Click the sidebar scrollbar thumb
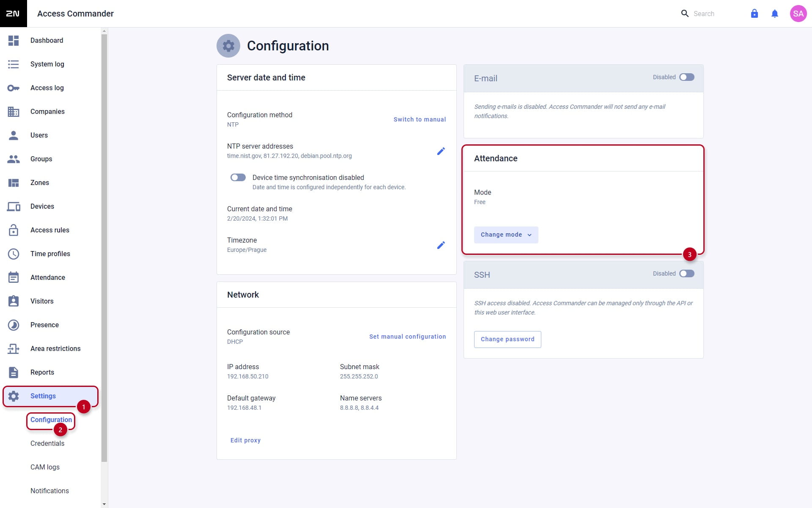 coord(104,248)
